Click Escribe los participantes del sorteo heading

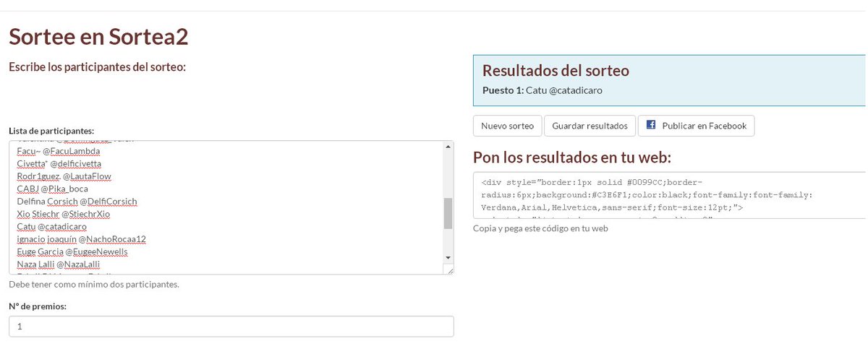(98, 67)
